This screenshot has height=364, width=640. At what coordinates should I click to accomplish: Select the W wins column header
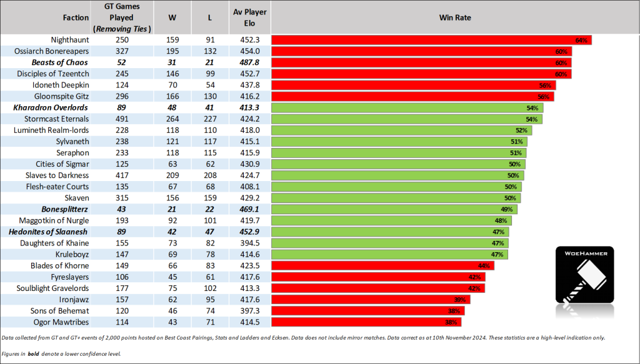point(172,17)
